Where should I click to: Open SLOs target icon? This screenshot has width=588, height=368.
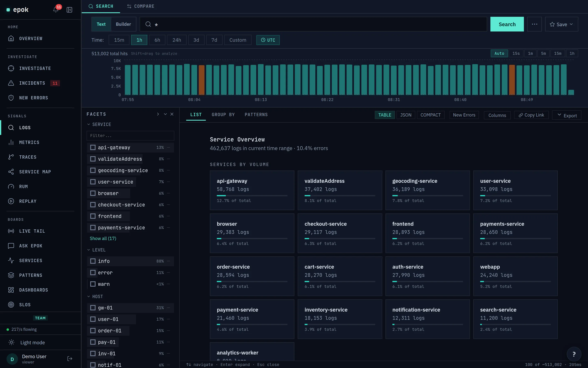tap(11, 305)
